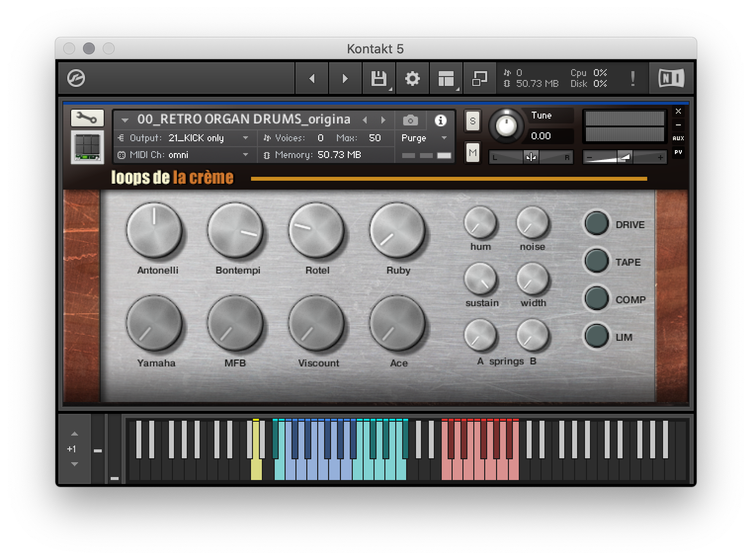This screenshot has width=752, height=560.
Task: Close the instrument with the X button
Action: tap(678, 111)
